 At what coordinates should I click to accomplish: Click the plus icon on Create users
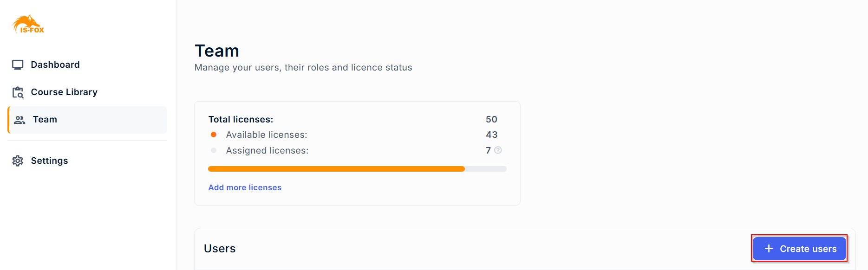coord(769,249)
